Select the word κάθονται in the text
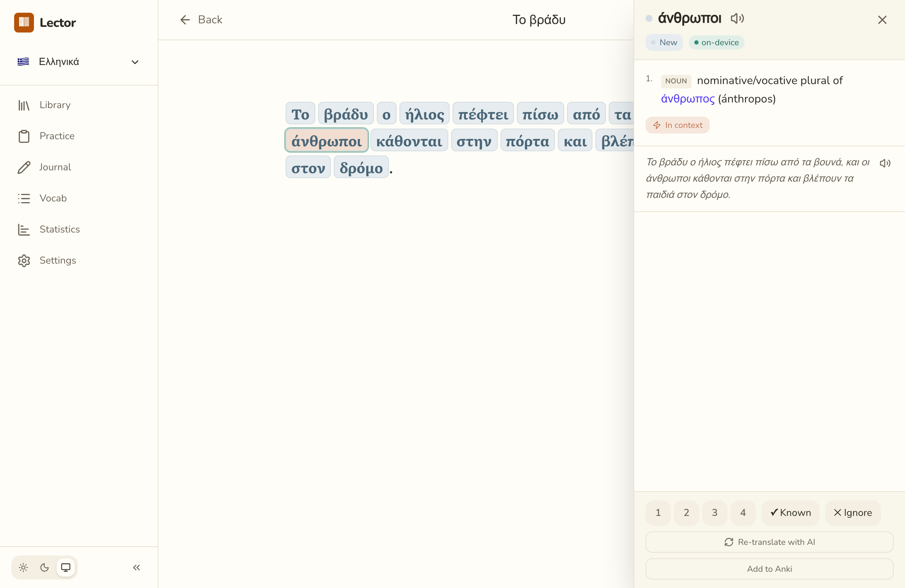Viewport: 905px width, 588px height. pos(409,141)
